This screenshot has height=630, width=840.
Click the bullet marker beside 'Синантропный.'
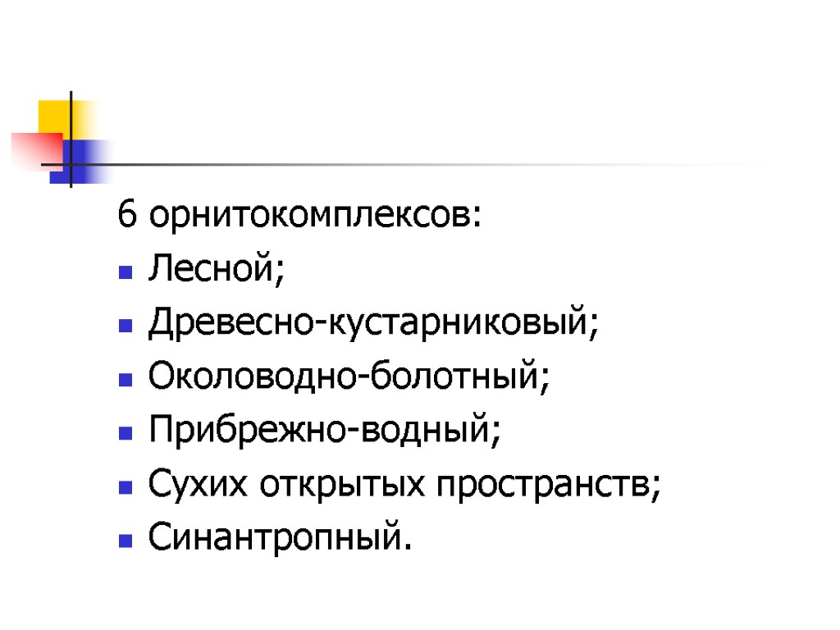[x=126, y=541]
